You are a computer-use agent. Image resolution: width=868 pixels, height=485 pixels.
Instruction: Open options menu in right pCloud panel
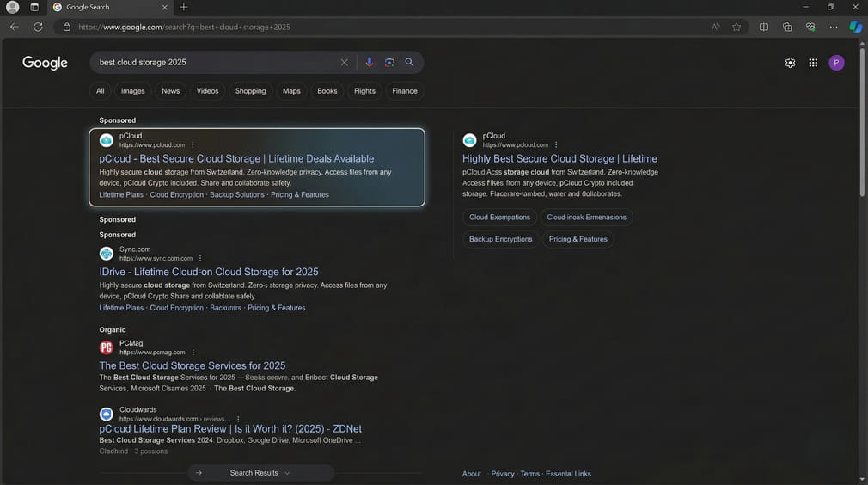[x=556, y=145]
